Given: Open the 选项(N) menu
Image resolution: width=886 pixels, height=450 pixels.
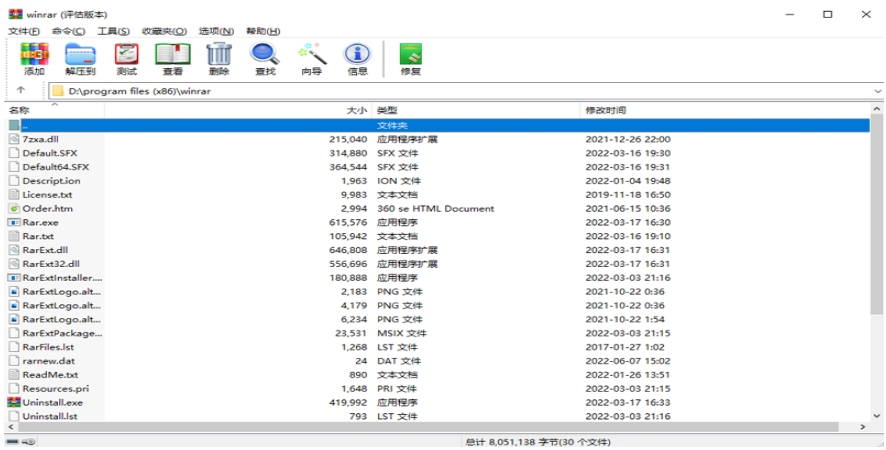Looking at the screenshot, I should 217,32.
